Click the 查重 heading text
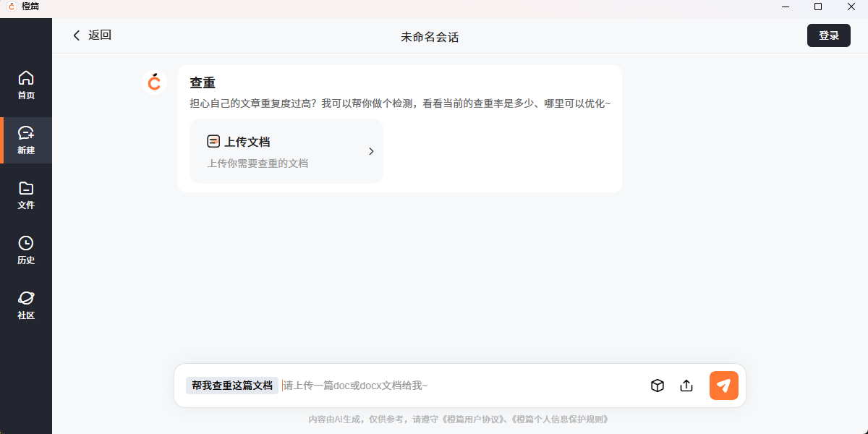The width and height of the screenshot is (868, 434). (x=203, y=83)
